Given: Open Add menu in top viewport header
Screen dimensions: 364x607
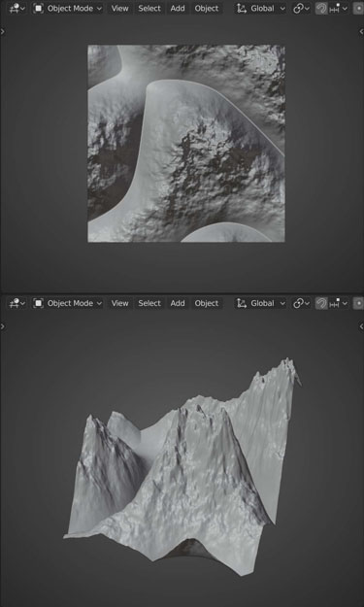Looking at the screenshot, I should click(178, 8).
